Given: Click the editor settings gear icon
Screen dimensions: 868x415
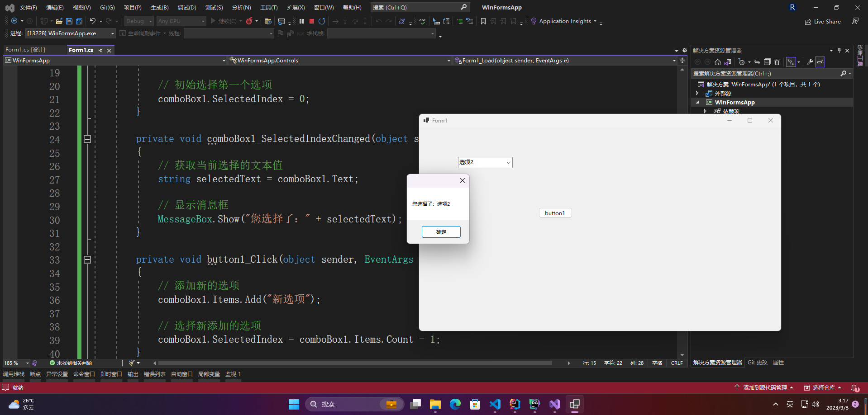Looking at the screenshot, I should 684,50.
